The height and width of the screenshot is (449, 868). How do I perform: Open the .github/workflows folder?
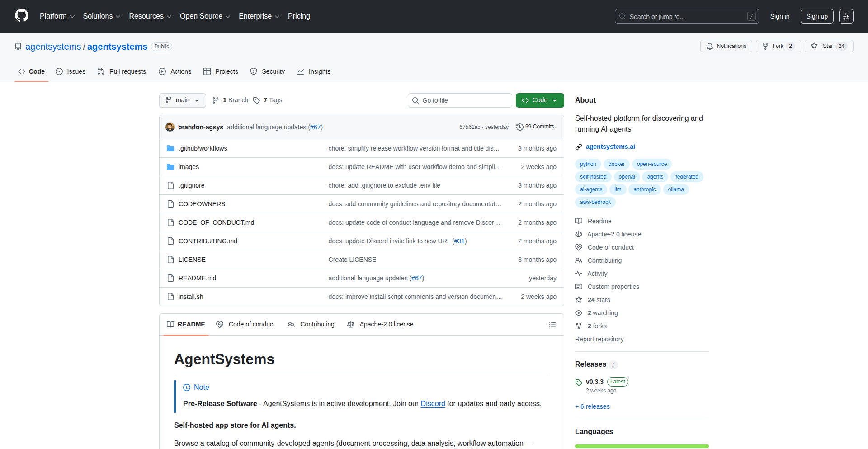pyautogui.click(x=203, y=148)
